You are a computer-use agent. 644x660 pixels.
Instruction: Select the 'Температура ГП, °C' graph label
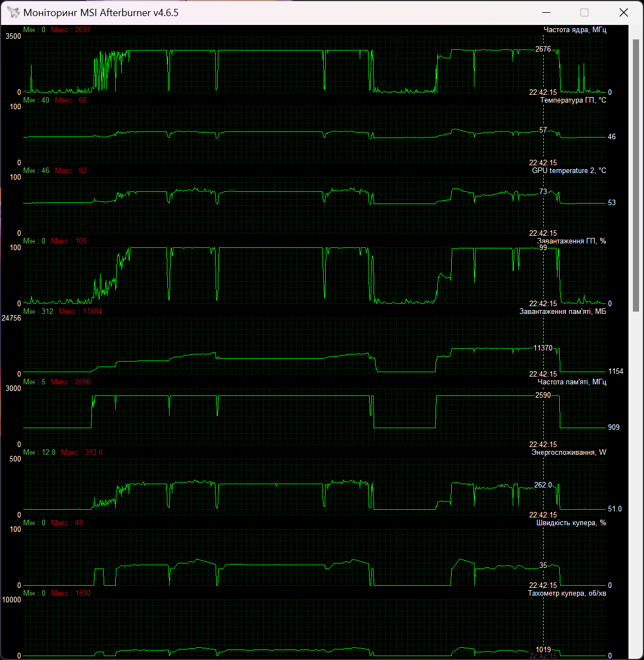(573, 100)
